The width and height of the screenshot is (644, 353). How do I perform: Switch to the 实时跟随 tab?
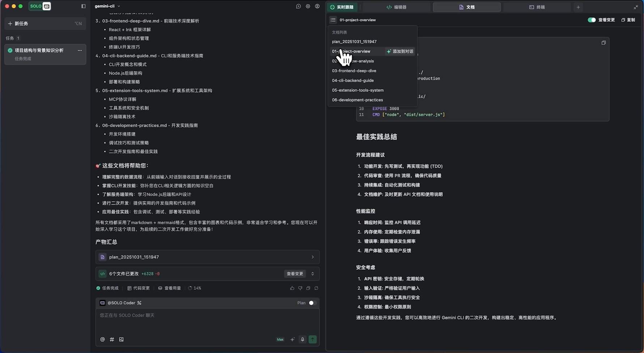[342, 7]
